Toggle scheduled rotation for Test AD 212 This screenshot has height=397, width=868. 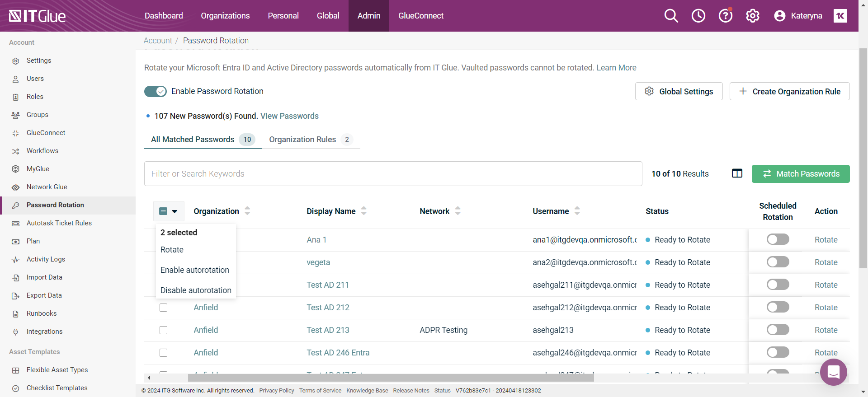778,307
